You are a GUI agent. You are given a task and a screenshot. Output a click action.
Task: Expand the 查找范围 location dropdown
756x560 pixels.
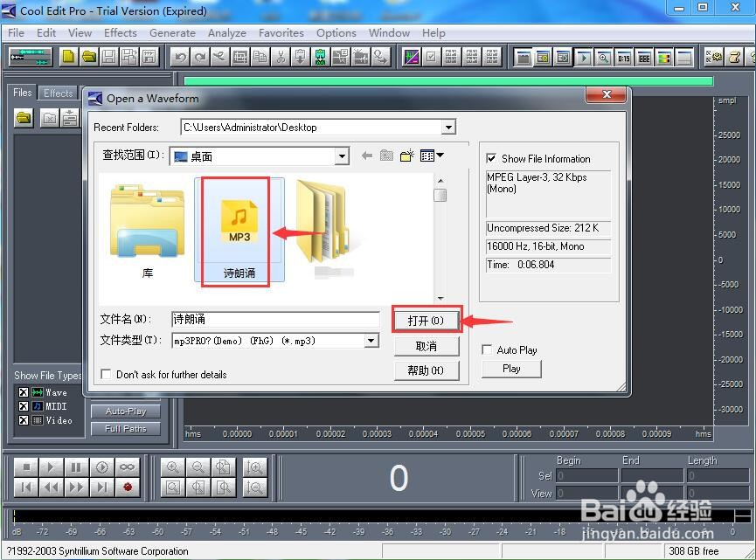pos(342,156)
